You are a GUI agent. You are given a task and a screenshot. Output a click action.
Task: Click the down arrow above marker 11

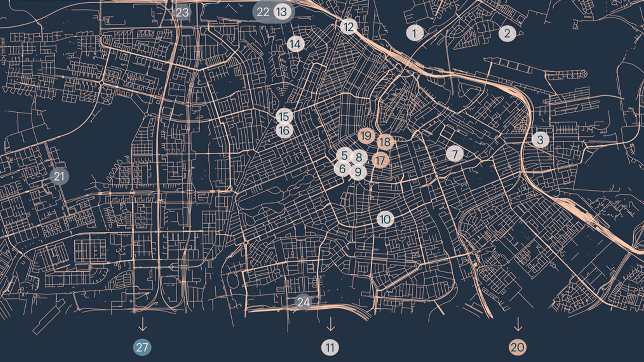pos(331,324)
